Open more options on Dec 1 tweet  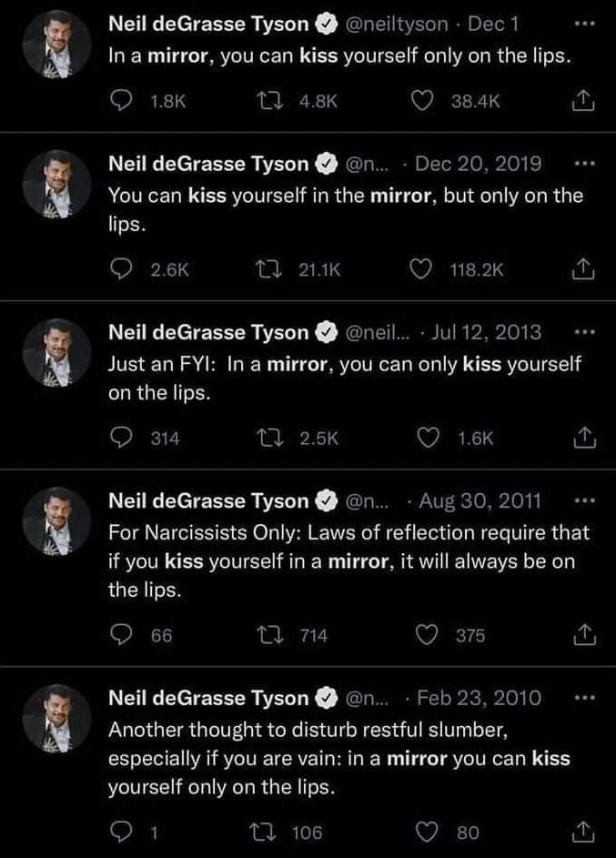585,23
